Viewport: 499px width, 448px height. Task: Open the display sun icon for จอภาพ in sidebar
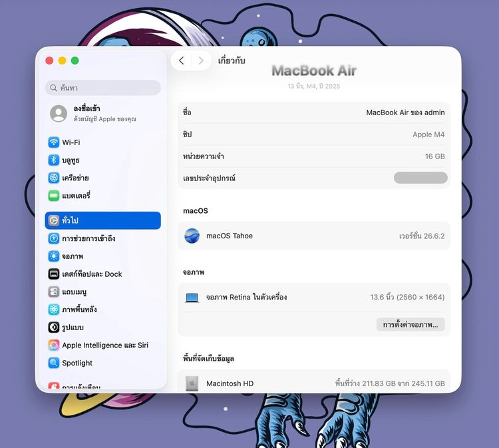[53, 256]
